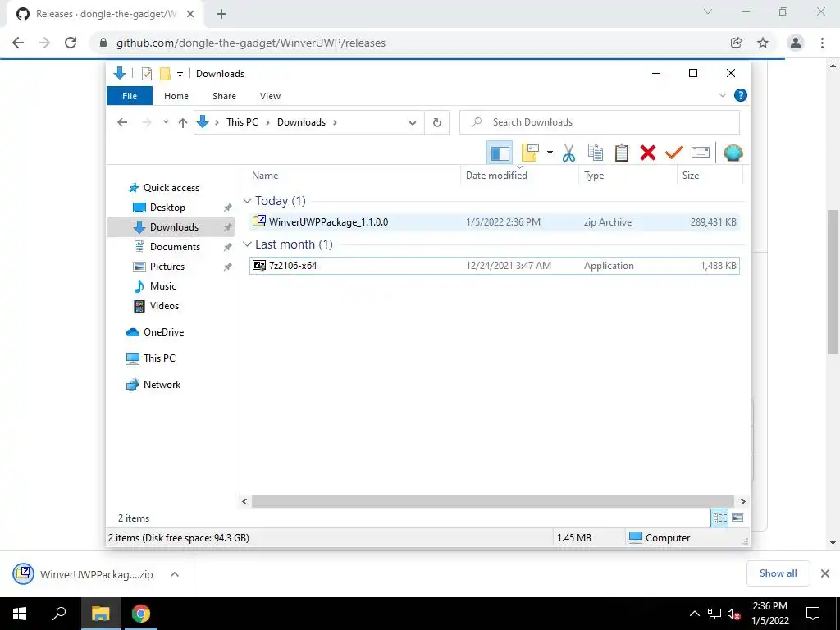Open the View ribbon tab
This screenshot has width=840, height=630.
[x=270, y=96]
